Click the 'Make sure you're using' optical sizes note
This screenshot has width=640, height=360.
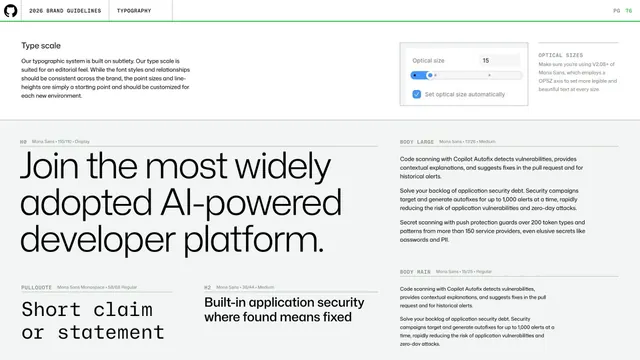pos(578,77)
